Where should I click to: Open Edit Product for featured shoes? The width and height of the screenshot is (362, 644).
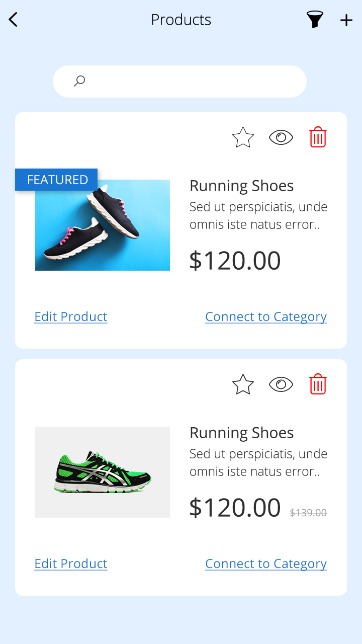point(71,316)
